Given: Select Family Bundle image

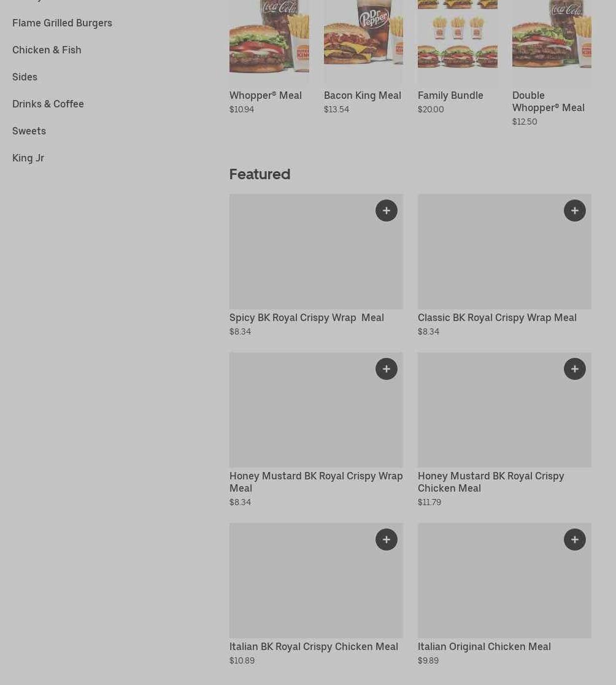Looking at the screenshot, I should tap(458, 42).
